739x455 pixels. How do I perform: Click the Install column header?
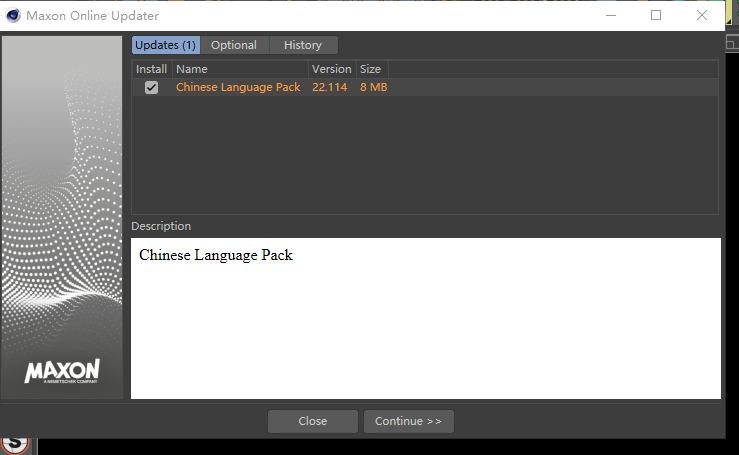tap(152, 69)
